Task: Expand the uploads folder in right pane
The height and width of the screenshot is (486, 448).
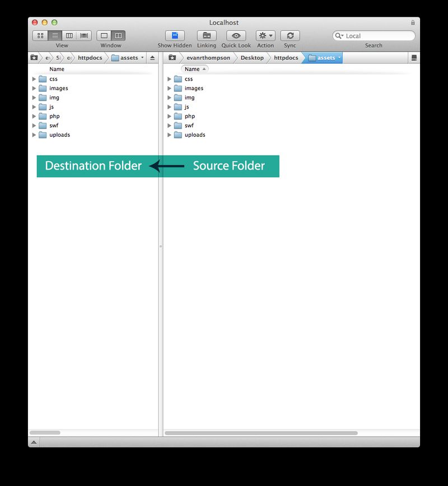Action: 170,135
